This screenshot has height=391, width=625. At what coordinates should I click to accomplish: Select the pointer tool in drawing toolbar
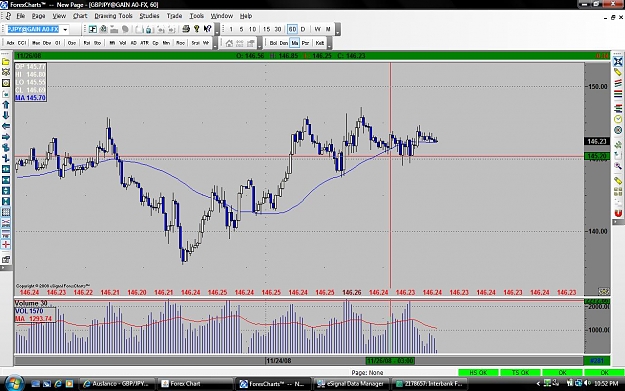pos(618,62)
